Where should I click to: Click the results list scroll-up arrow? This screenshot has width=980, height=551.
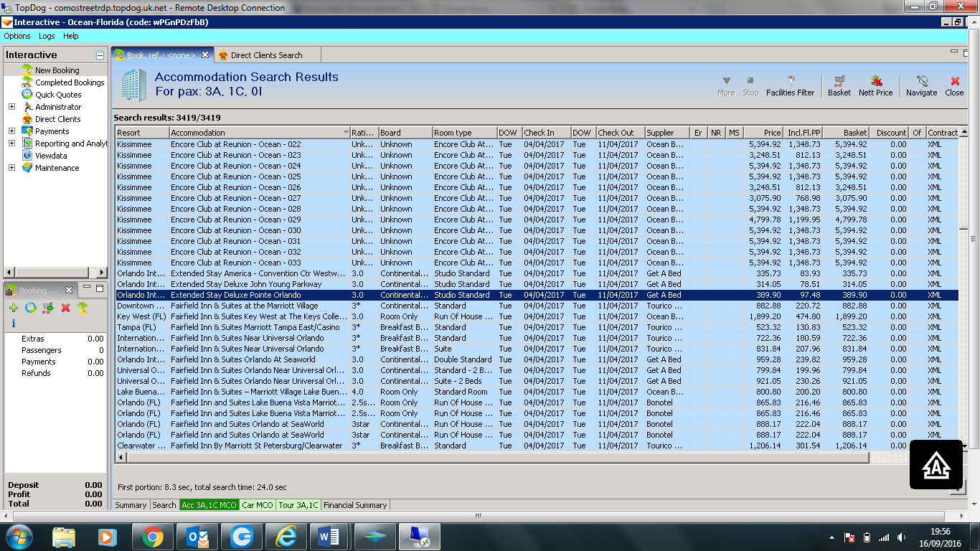[964, 133]
